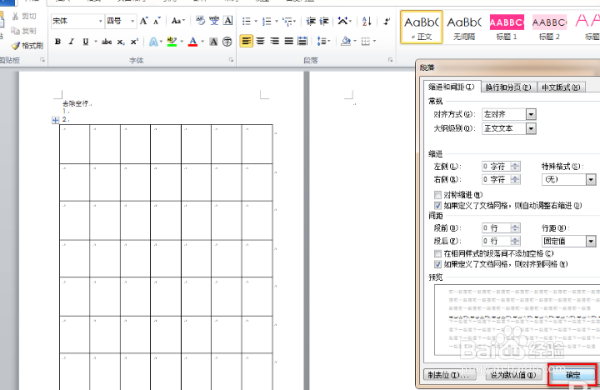Select the Normal style thumbnail

421,27
